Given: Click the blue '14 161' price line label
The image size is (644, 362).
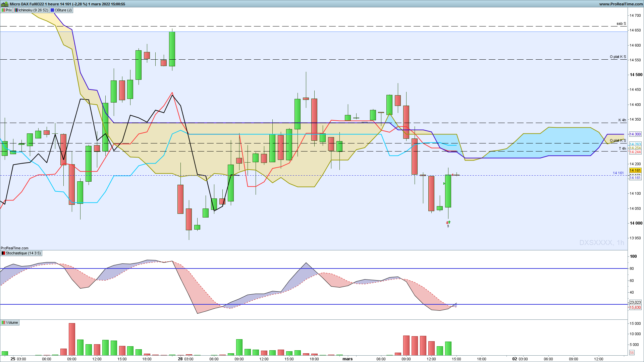Looking at the screenshot, I should click(x=618, y=173).
